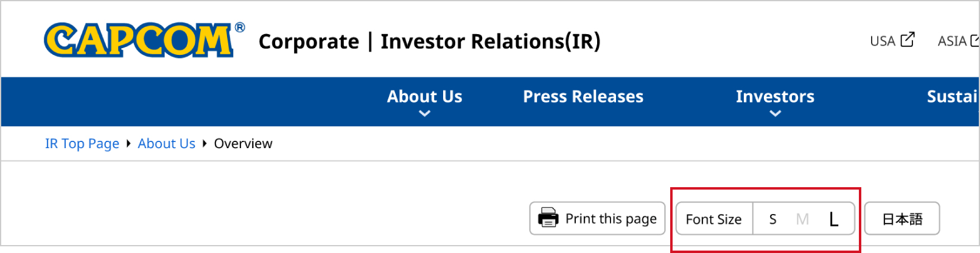Viewport: 980px width, 253px height.
Task: Open the Press Releases menu item
Action: coord(583,96)
